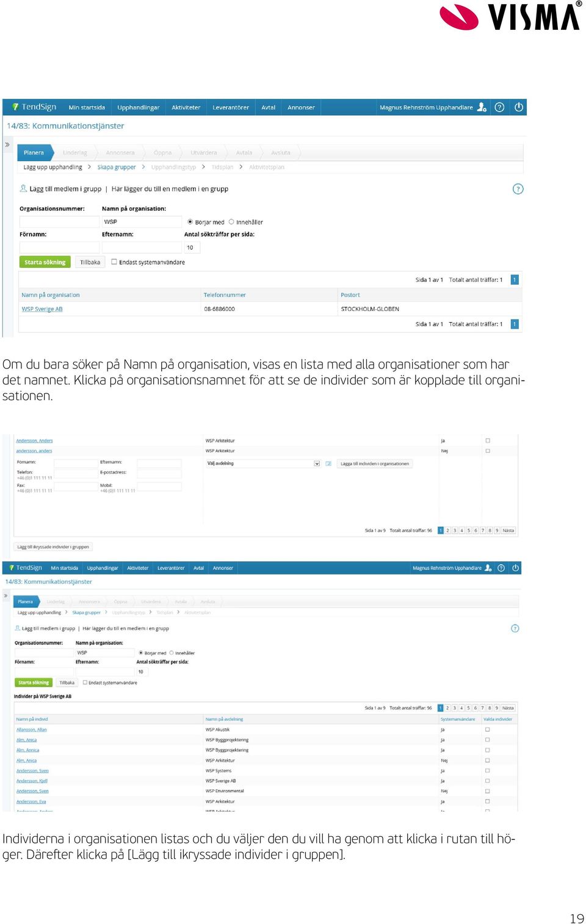This screenshot has height=924, width=586.
Task: Click 'Lägga till individen i organisationen' button
Action: pos(375,464)
